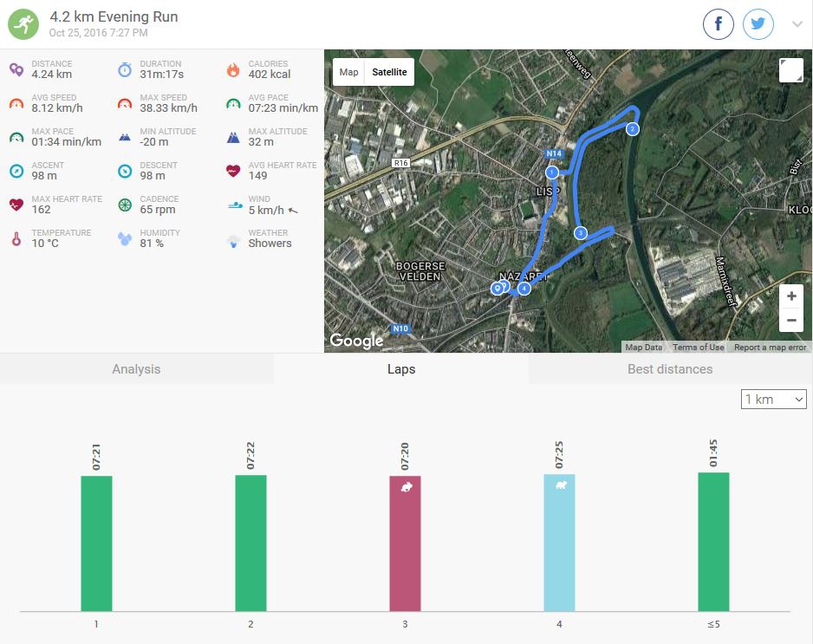This screenshot has width=813, height=644.
Task: Select the slowest lap 4 blue bar
Action: [559, 543]
